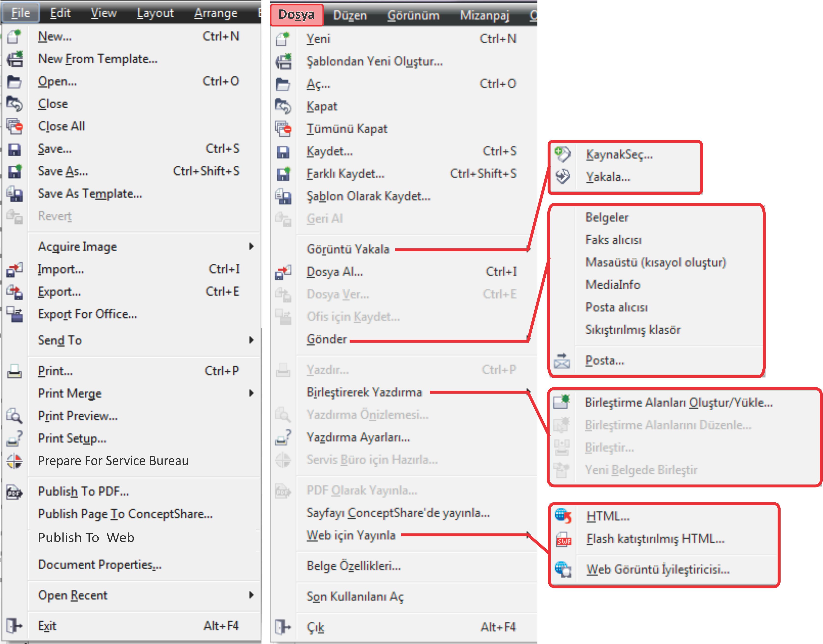Click the icon beside Kaydet... in Turkish menu
823x644 pixels.
coord(283,152)
